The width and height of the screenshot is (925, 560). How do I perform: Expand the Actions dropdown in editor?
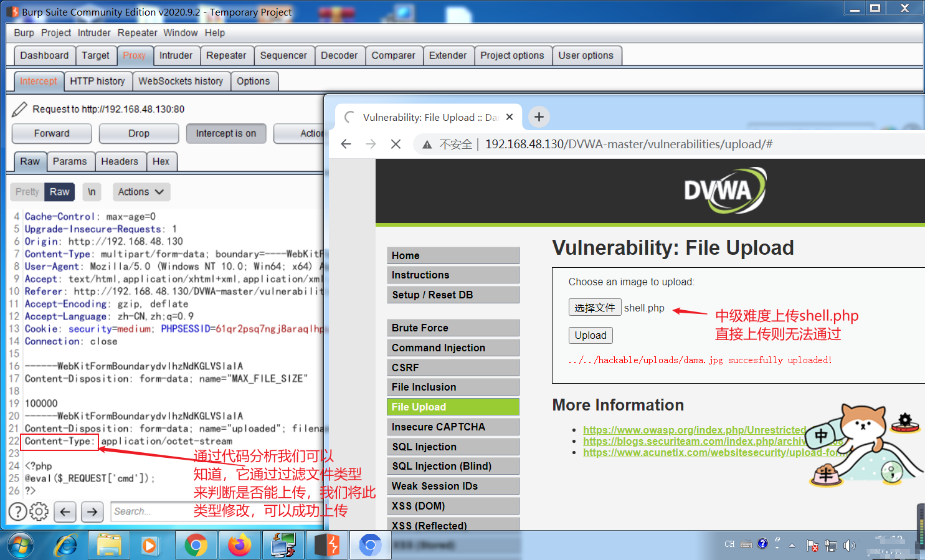point(141,192)
